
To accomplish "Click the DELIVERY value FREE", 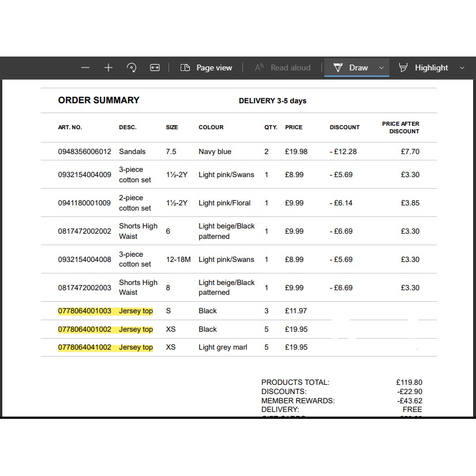I will coord(413,410).
